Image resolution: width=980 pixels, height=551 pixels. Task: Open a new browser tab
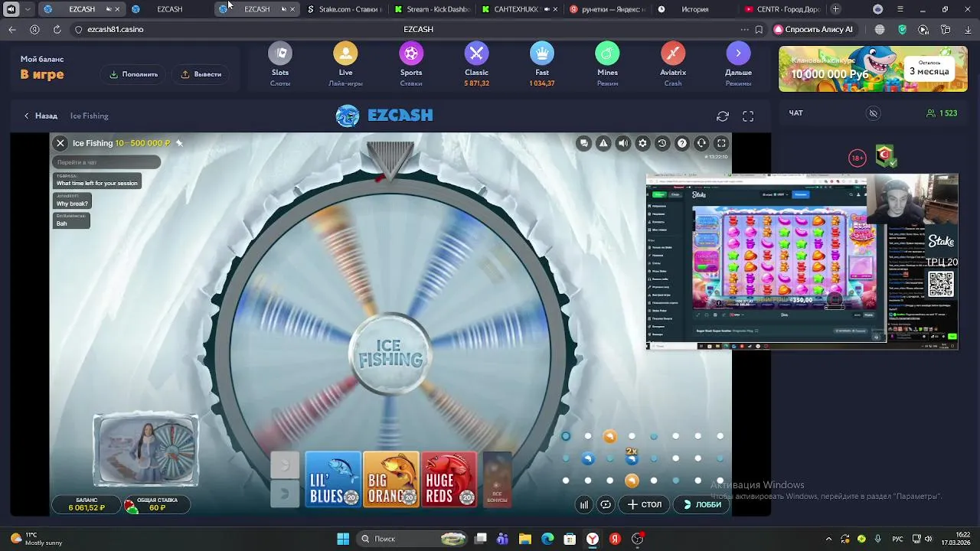click(835, 9)
